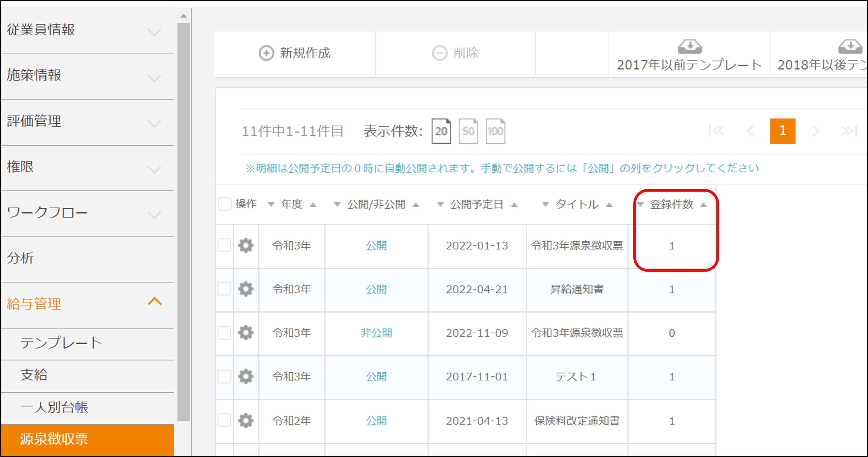
Task: Check the box for 2022-11-09 row
Action: (224, 333)
